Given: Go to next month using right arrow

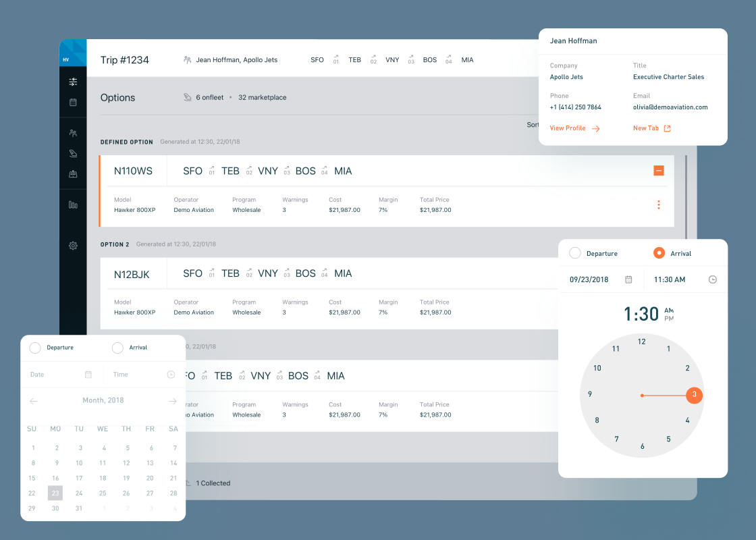Looking at the screenshot, I should click(172, 401).
